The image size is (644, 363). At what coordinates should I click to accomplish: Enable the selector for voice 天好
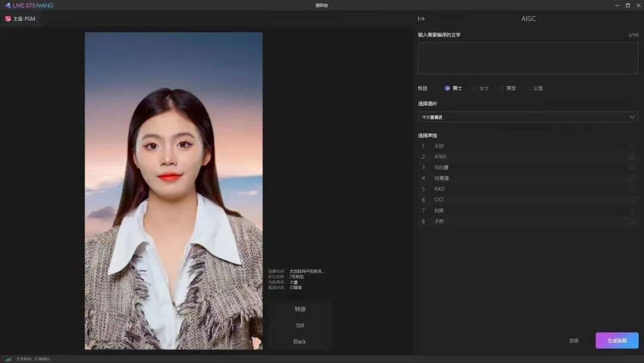click(632, 146)
